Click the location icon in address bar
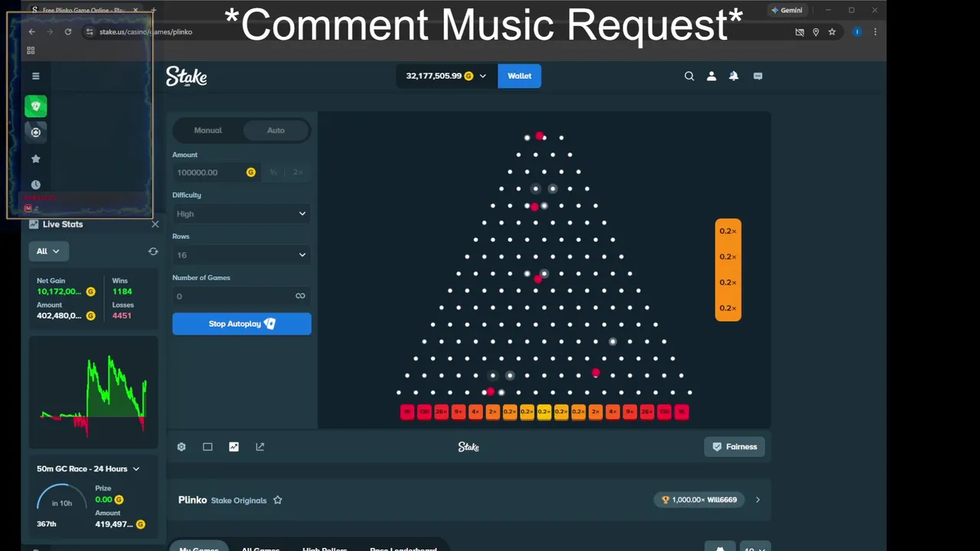 [816, 31]
